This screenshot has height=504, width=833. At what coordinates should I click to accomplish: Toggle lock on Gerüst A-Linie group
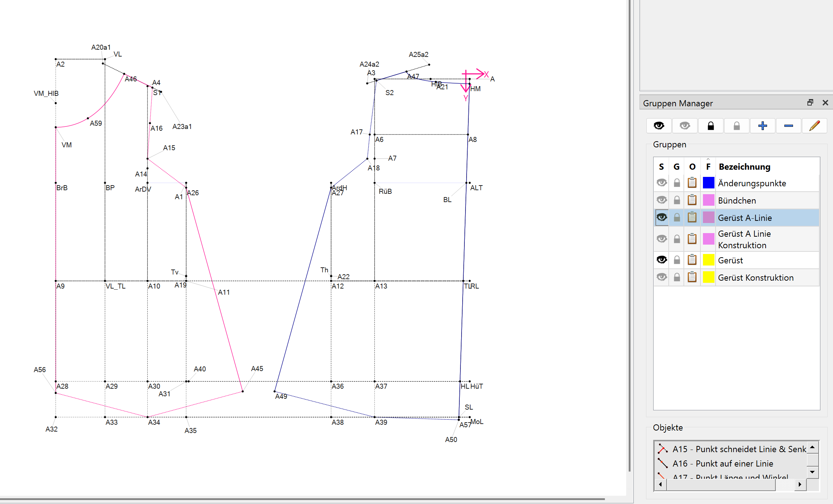point(677,217)
